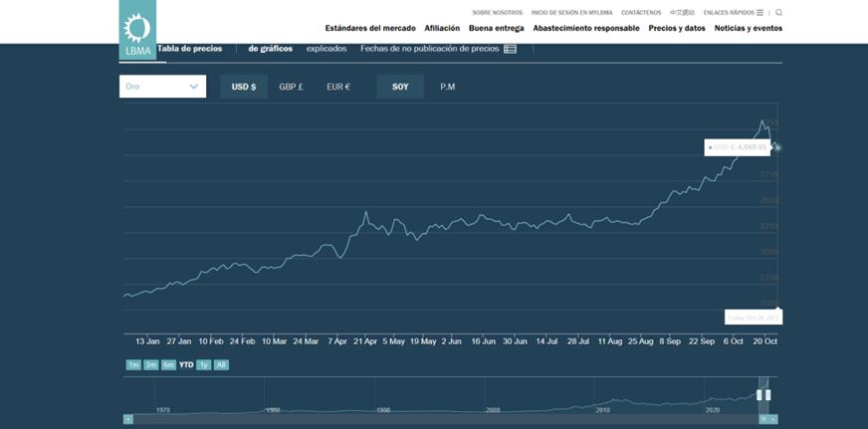The height and width of the screenshot is (429, 868).
Task: Set chart range to All
Action: click(221, 365)
